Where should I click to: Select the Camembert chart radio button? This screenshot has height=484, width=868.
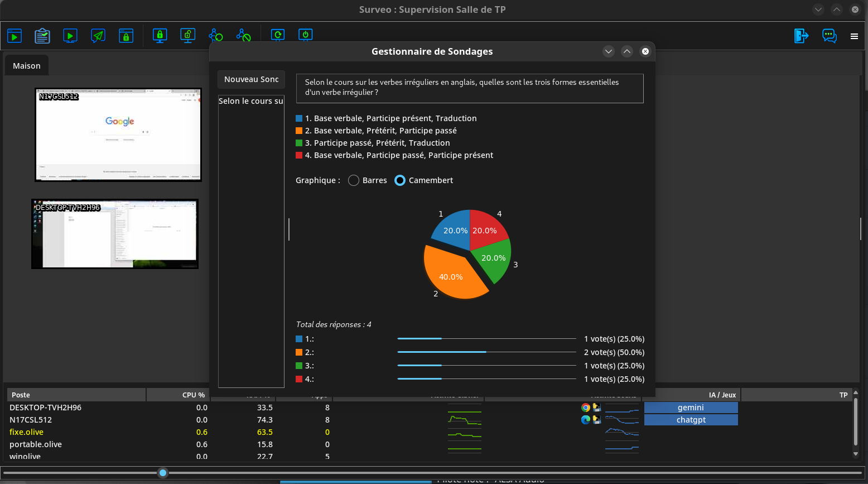coord(400,180)
